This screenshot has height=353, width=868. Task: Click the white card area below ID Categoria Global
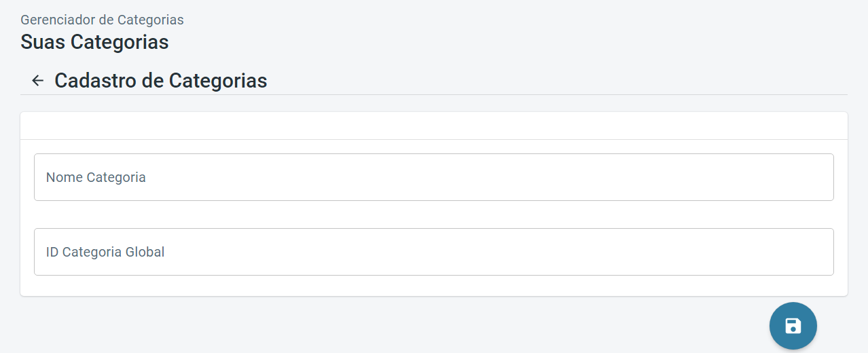433,286
